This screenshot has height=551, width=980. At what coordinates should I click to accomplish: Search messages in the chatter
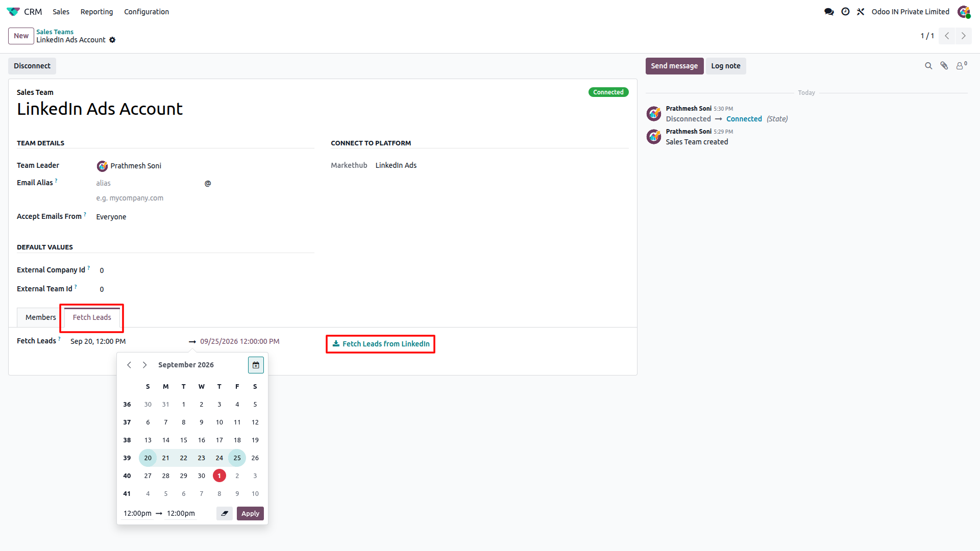(928, 66)
